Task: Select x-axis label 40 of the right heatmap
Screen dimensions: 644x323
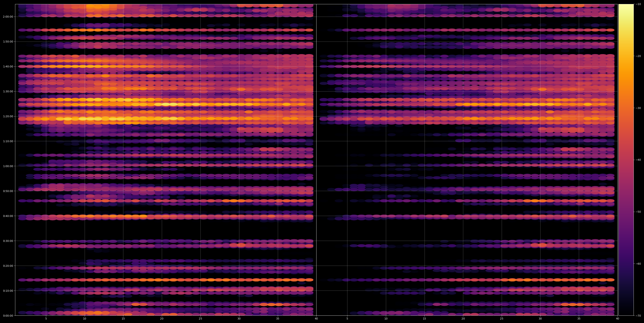Action: pos(618,319)
